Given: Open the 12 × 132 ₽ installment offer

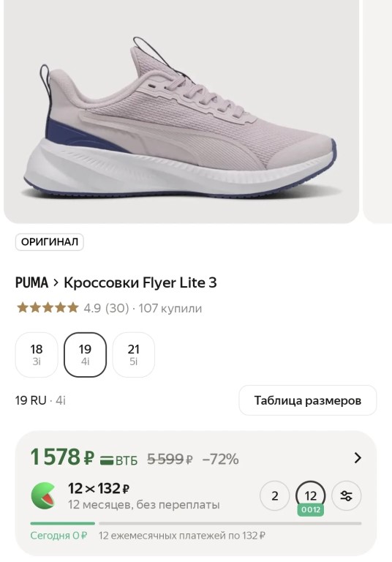Looking at the screenshot, I should click(99, 489).
